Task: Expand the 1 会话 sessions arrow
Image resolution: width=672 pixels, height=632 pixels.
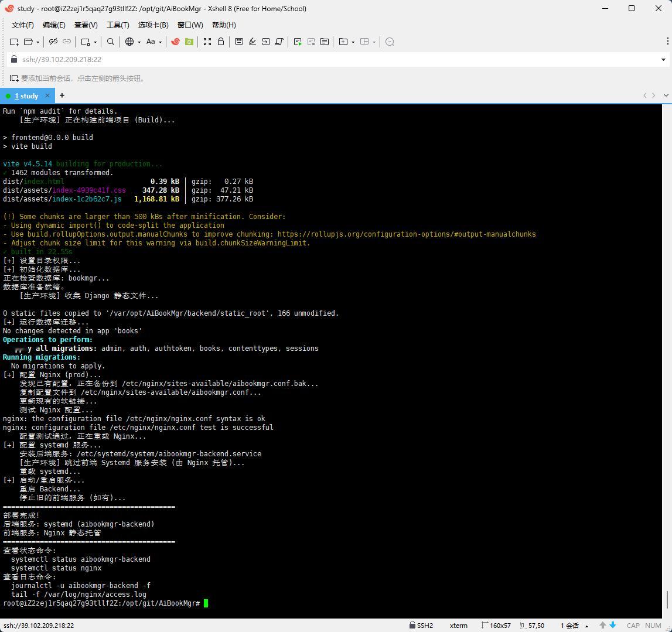Action: 586,626
